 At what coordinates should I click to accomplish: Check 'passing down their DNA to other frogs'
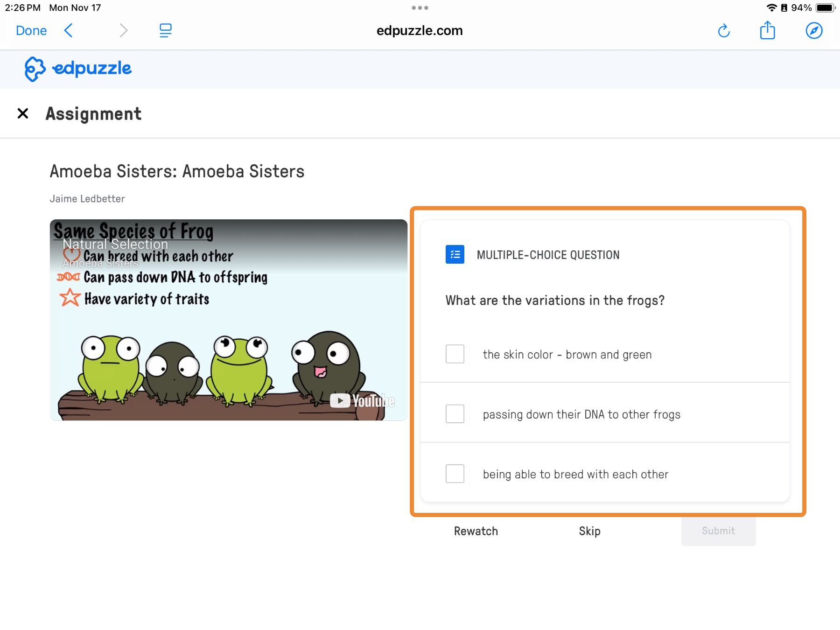[455, 414]
